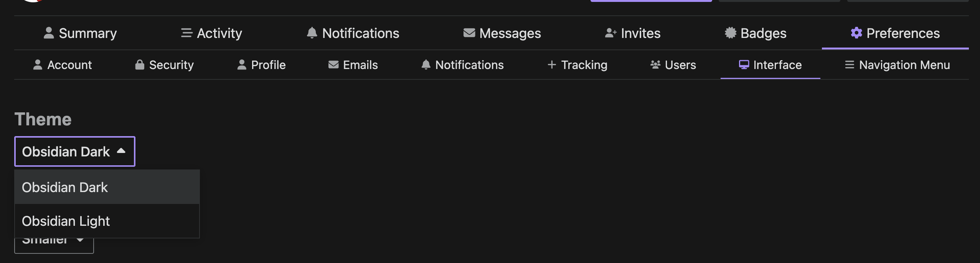Click the bell icon beside top Notifications
The width and height of the screenshot is (980, 263).
point(312,33)
